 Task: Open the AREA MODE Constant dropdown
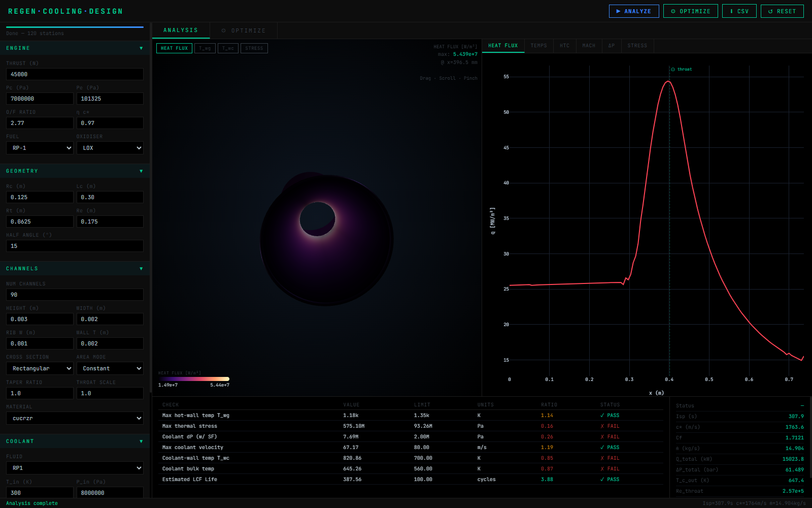[x=110, y=368]
